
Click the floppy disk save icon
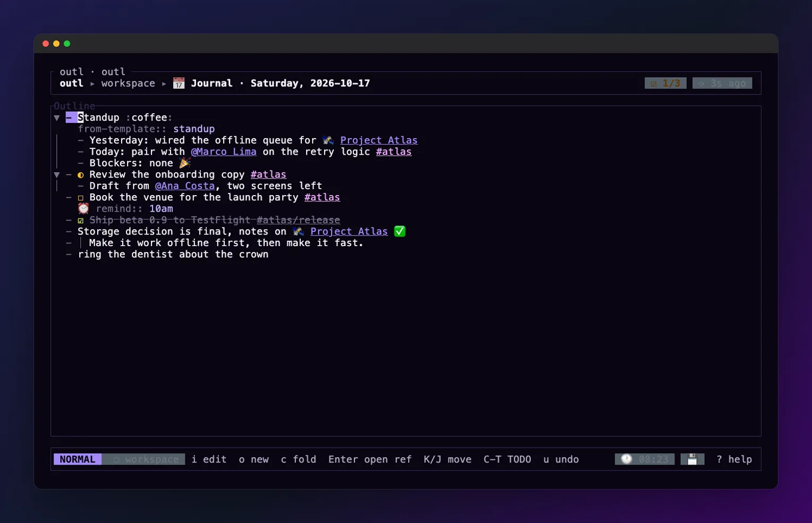coord(692,459)
